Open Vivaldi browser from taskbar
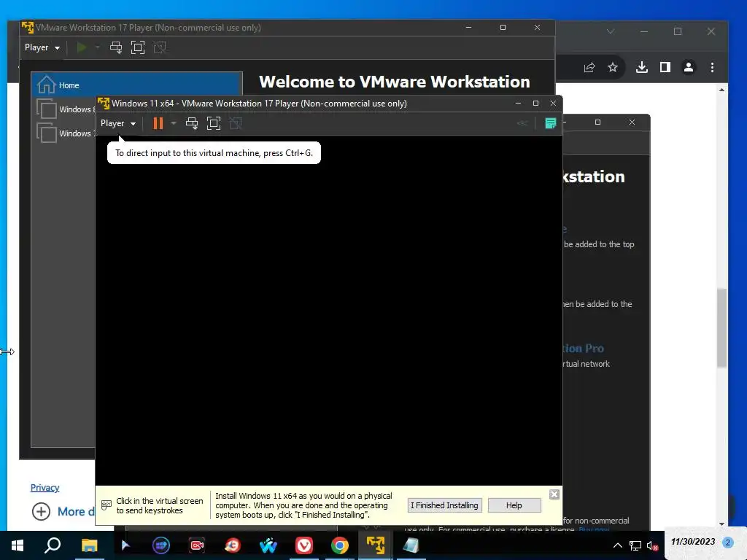This screenshot has height=560, width=747. click(x=304, y=545)
